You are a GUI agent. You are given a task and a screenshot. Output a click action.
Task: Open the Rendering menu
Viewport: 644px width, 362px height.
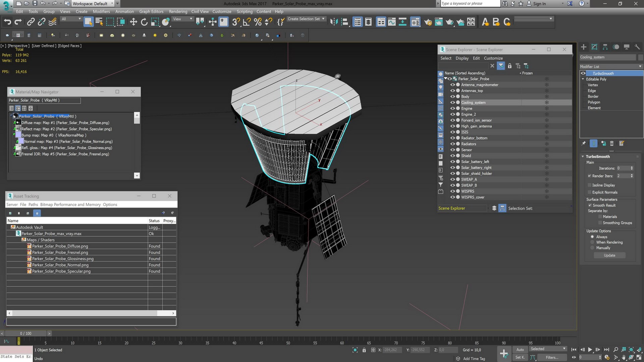[x=178, y=11]
